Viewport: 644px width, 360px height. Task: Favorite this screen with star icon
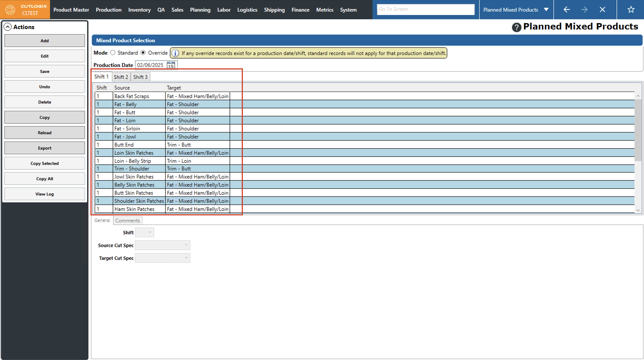pos(631,10)
